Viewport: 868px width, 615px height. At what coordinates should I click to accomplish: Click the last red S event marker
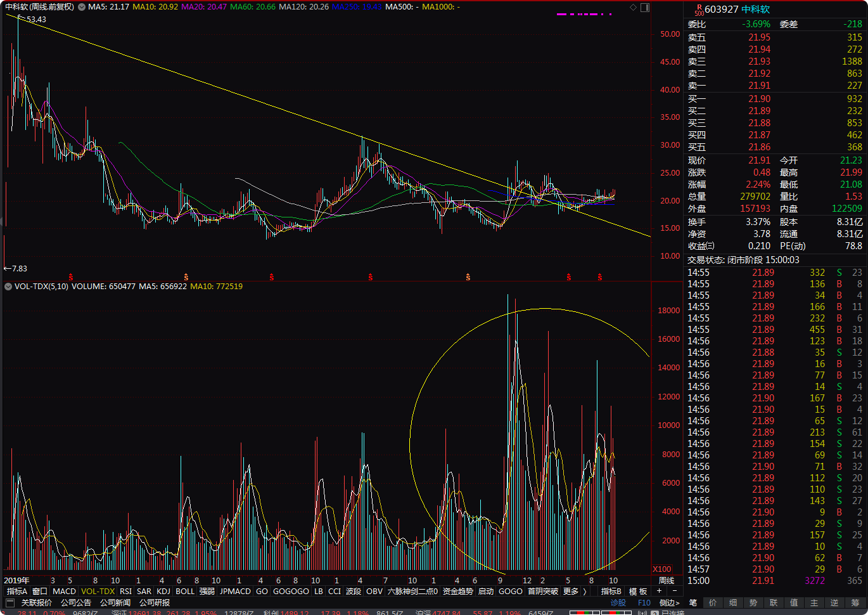point(600,277)
